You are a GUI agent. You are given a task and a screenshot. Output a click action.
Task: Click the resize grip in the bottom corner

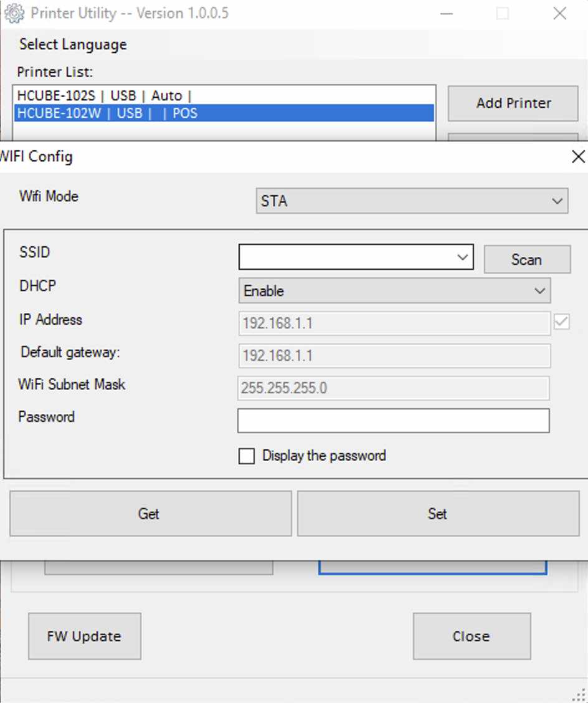(579, 695)
